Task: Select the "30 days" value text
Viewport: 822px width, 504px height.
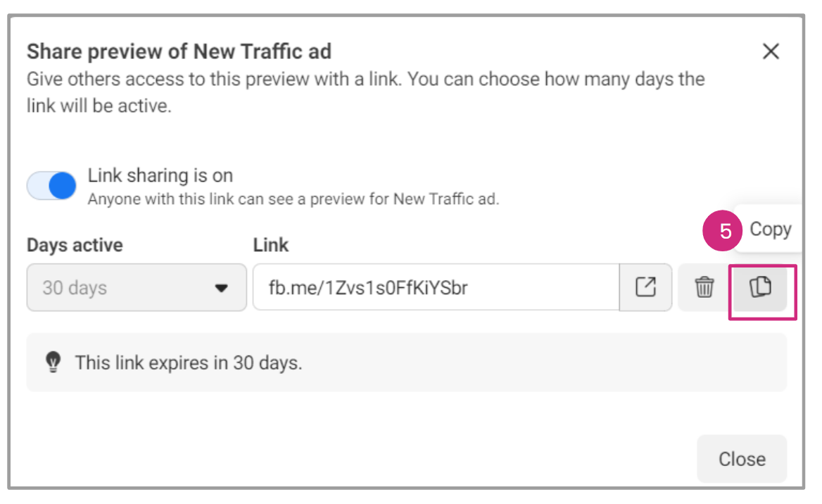Action: tap(75, 288)
